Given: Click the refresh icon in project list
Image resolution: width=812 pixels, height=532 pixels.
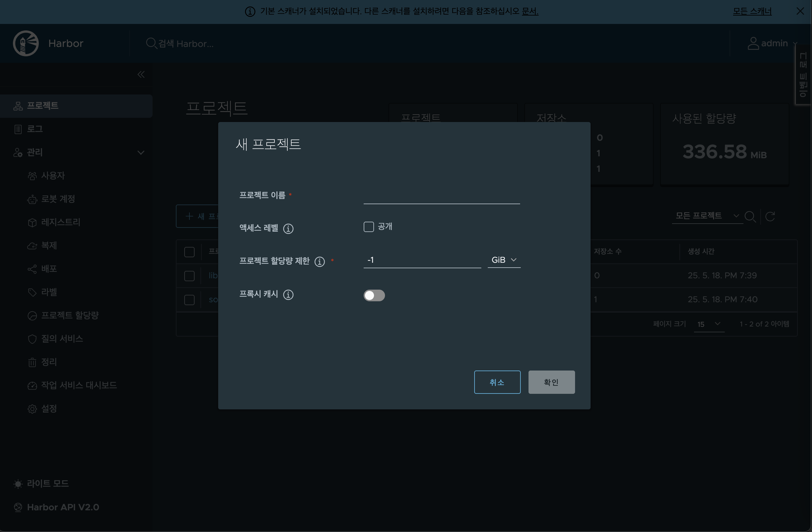Looking at the screenshot, I should [x=770, y=216].
